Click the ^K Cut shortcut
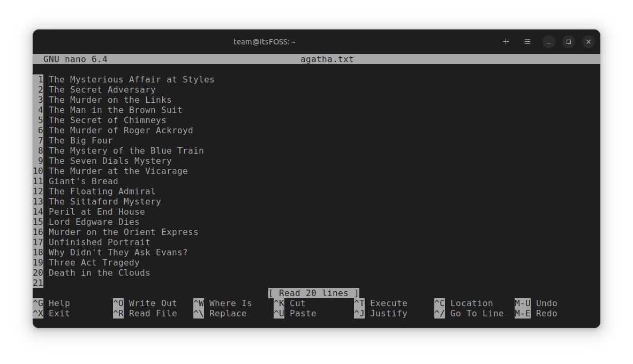Image resolution: width=633 pixels, height=364 pixels. point(289,303)
